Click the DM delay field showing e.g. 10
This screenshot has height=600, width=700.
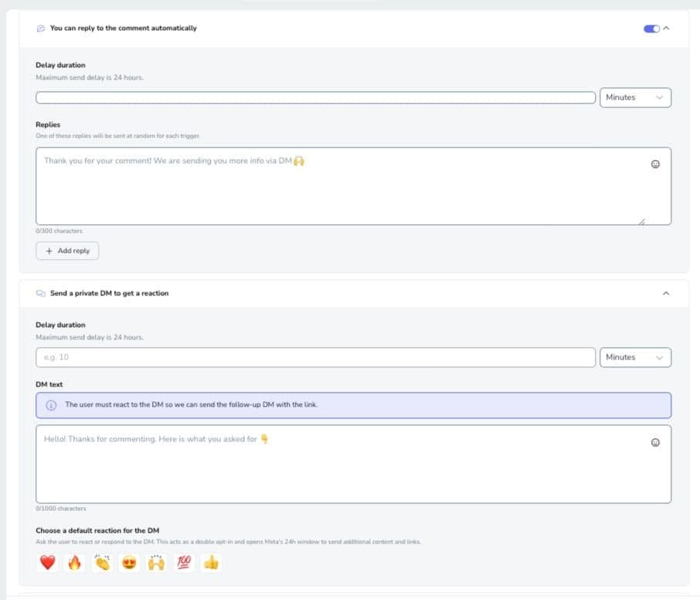(316, 357)
